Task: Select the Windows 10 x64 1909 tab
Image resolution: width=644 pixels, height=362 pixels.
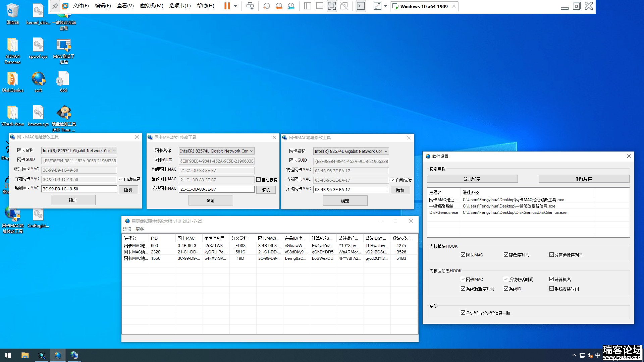Action: [424, 6]
